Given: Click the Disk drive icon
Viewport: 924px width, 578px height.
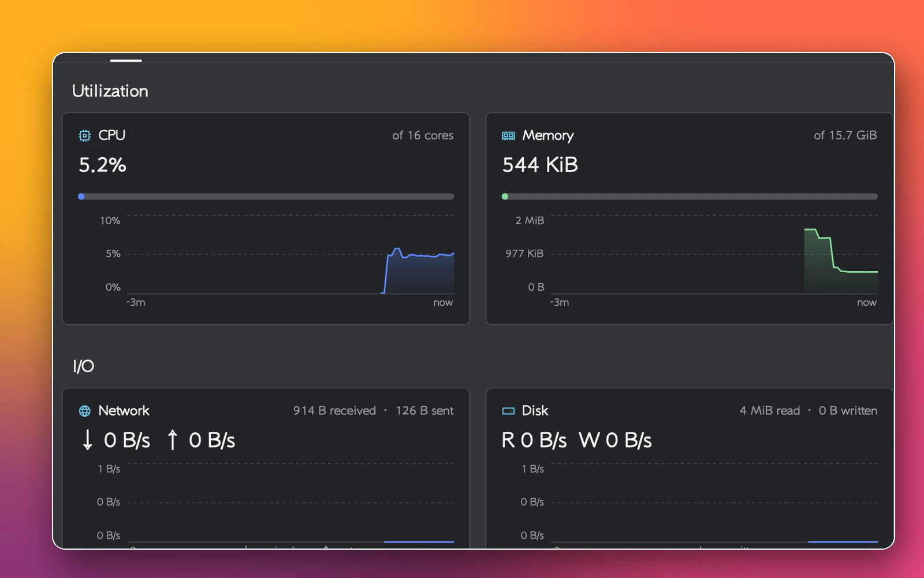Looking at the screenshot, I should [x=508, y=411].
